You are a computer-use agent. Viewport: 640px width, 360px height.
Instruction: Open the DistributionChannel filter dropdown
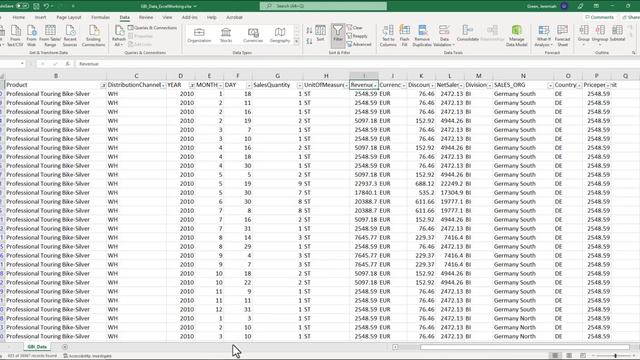[x=163, y=85]
